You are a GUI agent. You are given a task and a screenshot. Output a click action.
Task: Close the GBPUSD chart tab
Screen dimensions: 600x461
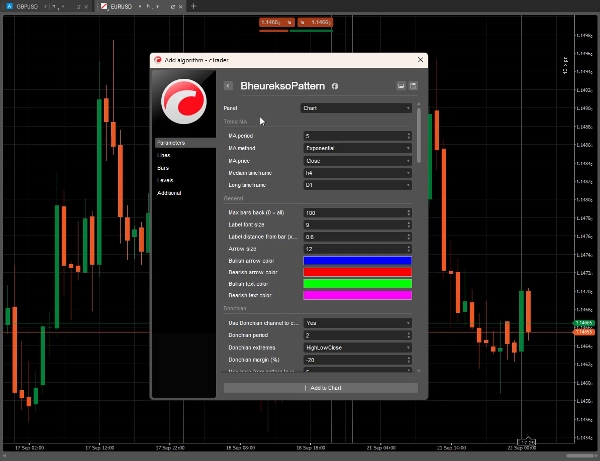coord(86,7)
